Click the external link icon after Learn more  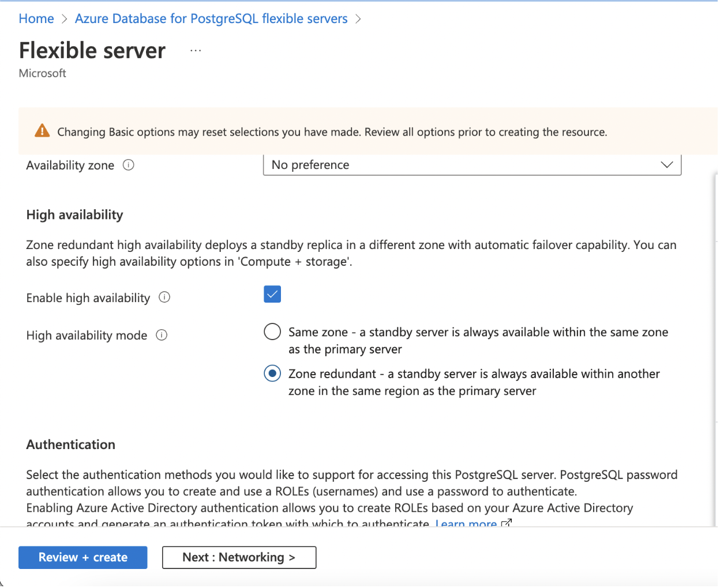click(x=507, y=523)
